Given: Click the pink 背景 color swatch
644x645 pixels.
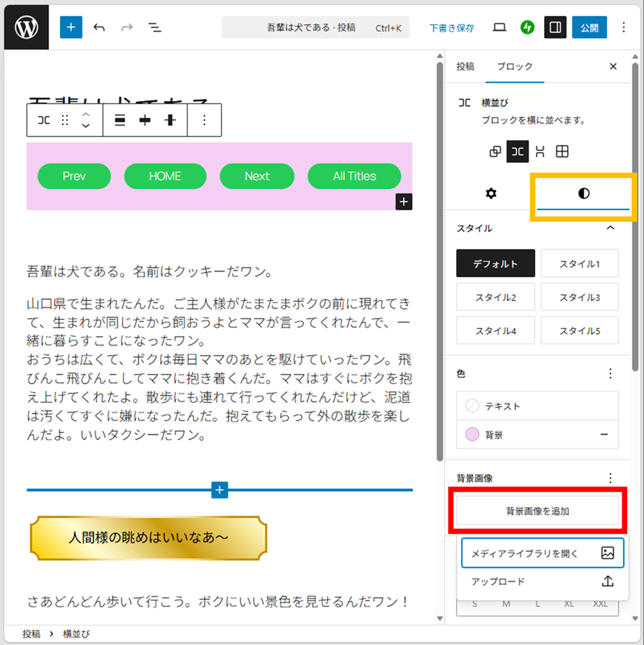Looking at the screenshot, I should click(x=473, y=435).
